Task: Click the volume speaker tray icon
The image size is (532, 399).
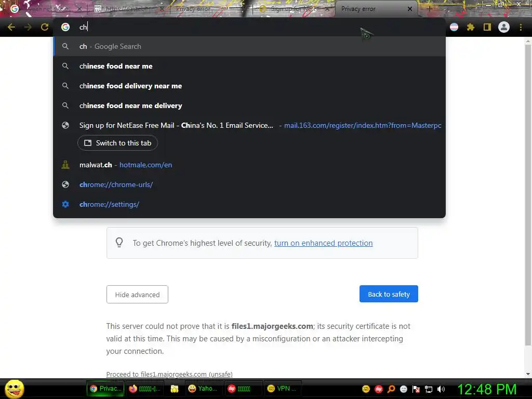Action: click(x=441, y=389)
